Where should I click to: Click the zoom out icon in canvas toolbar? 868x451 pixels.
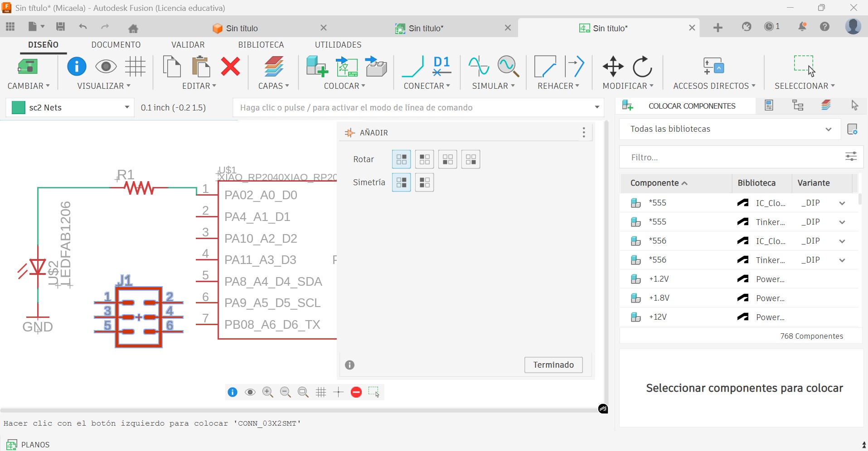[x=285, y=392]
